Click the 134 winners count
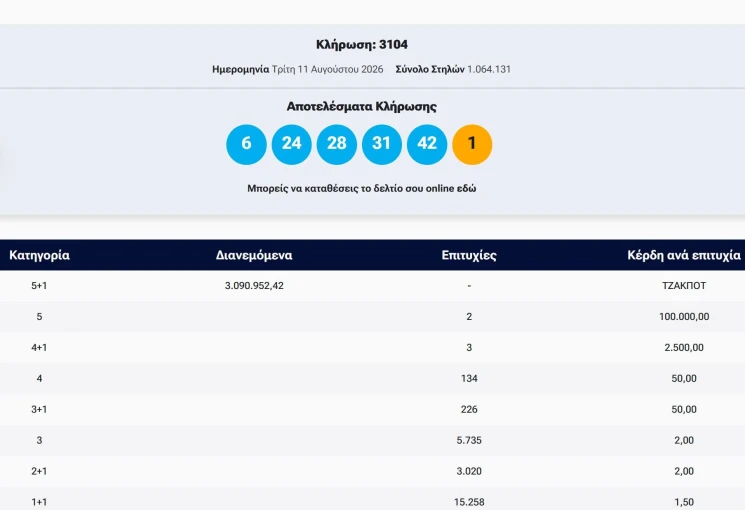Viewport: 745px width, 510px height. click(469, 378)
